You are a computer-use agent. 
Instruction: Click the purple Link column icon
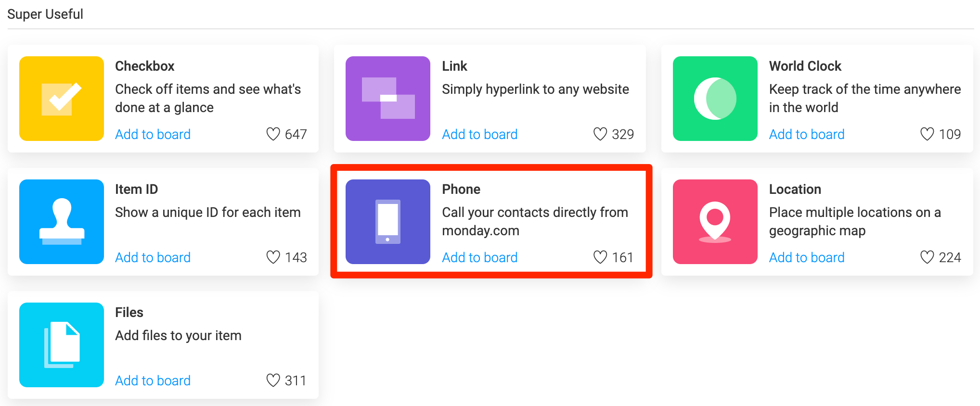tap(388, 99)
